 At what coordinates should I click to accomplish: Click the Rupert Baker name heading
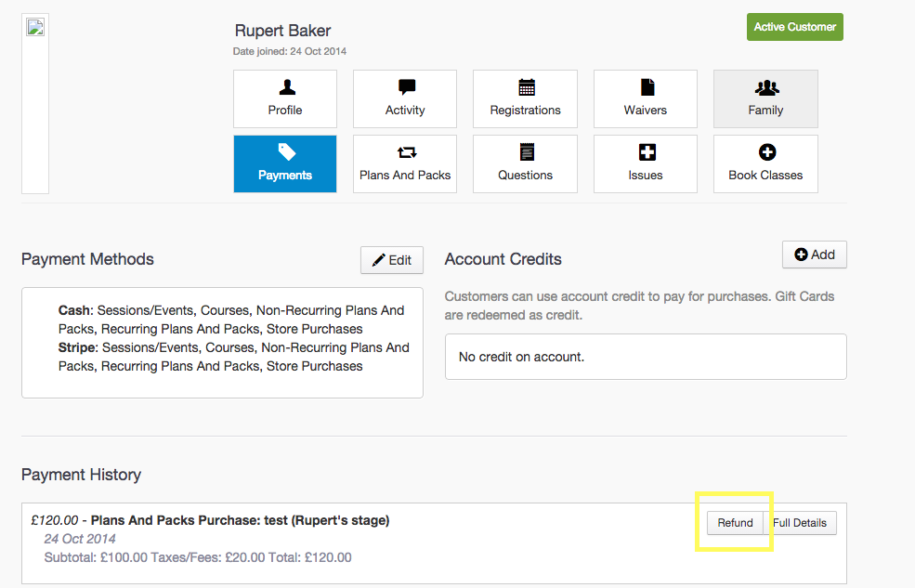pyautogui.click(x=282, y=32)
